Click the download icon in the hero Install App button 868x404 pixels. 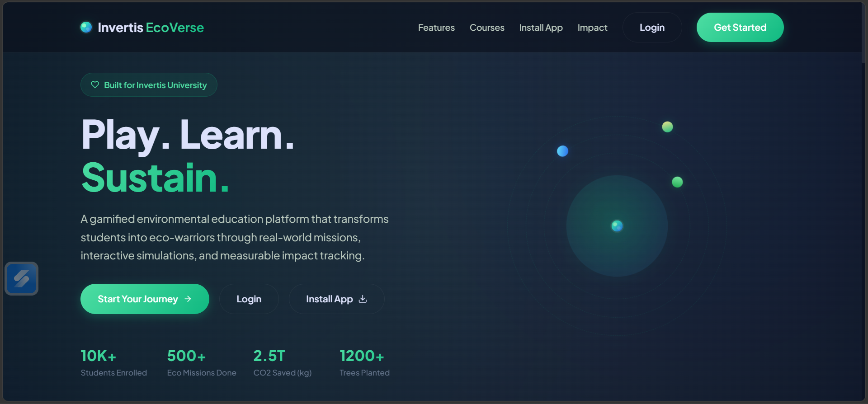[x=363, y=299]
